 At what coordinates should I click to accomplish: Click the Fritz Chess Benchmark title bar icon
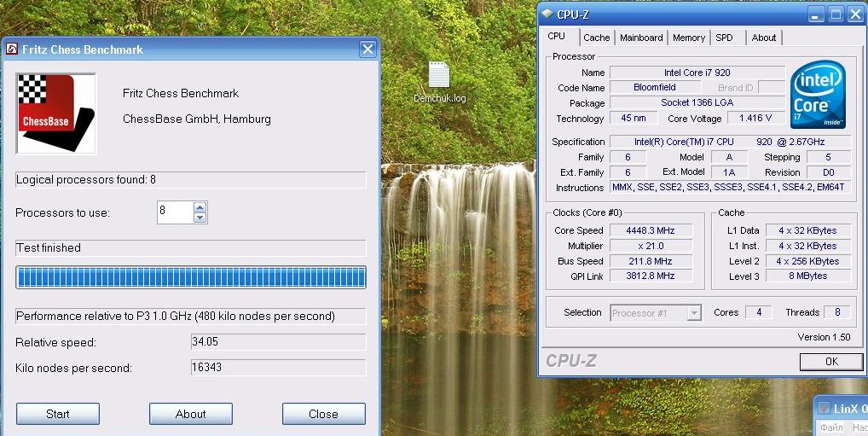tap(12, 49)
